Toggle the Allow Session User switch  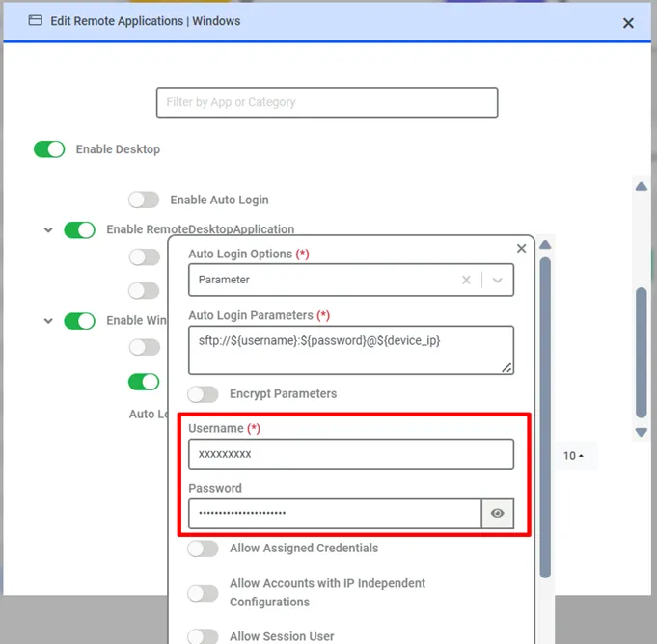pyautogui.click(x=203, y=636)
